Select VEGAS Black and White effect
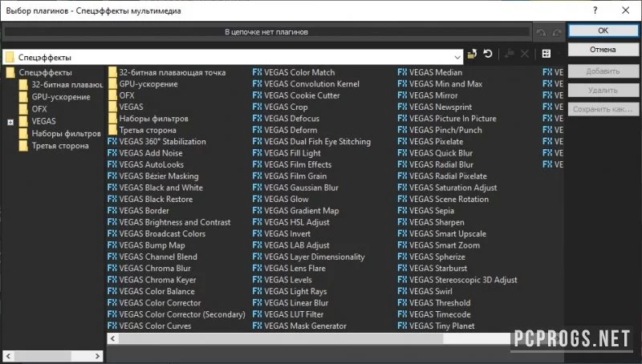642x364 pixels. pos(155,188)
